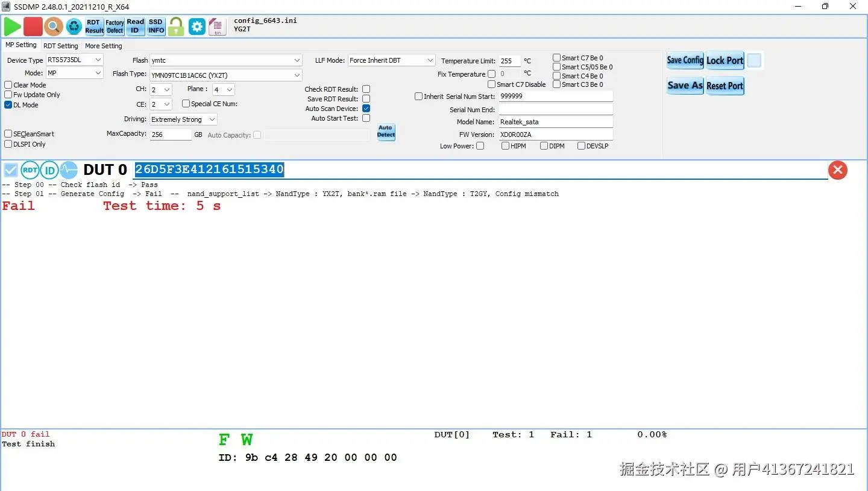Viewport: 868px width, 491px height.
Task: Start the test with the green play button
Action: pos(12,26)
